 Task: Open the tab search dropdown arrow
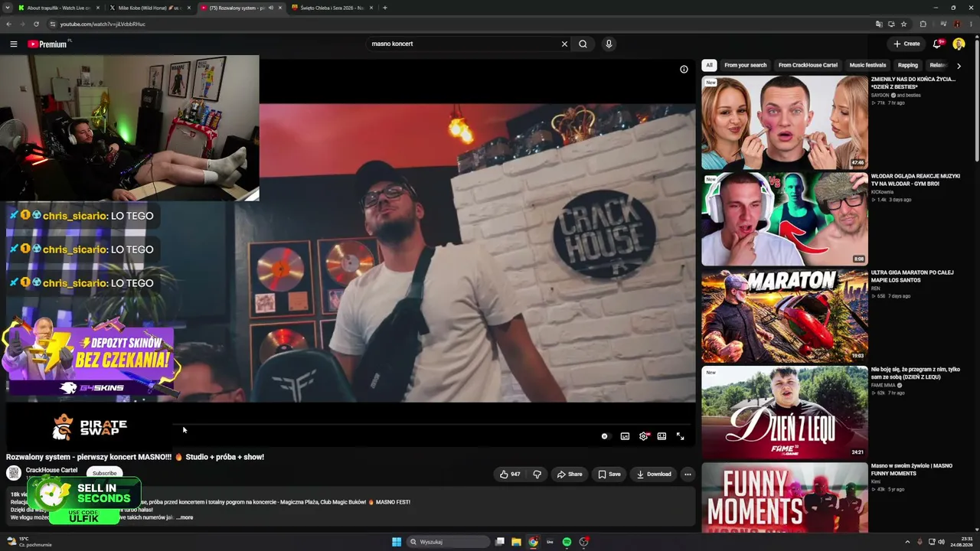(7, 8)
